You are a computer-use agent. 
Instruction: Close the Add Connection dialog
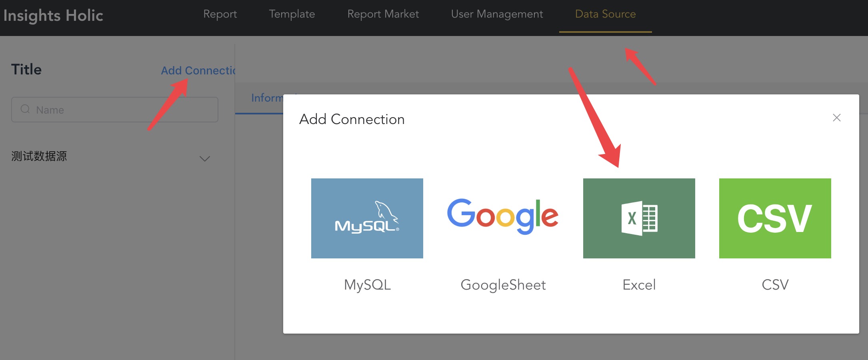pyautogui.click(x=836, y=118)
